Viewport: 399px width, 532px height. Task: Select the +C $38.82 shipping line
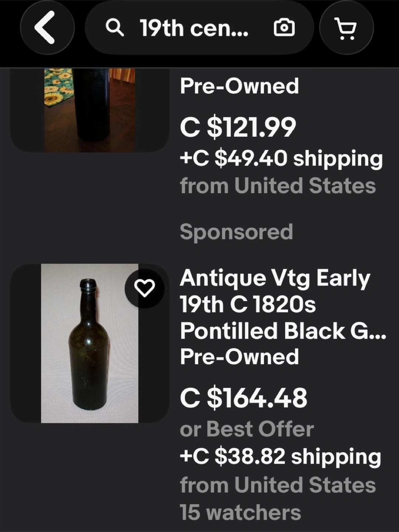[280, 457]
